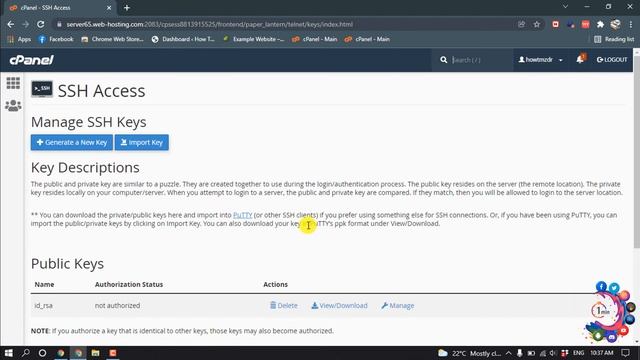Open Windows action center notifications
Screen dimensions: 640x360
tap(626, 353)
